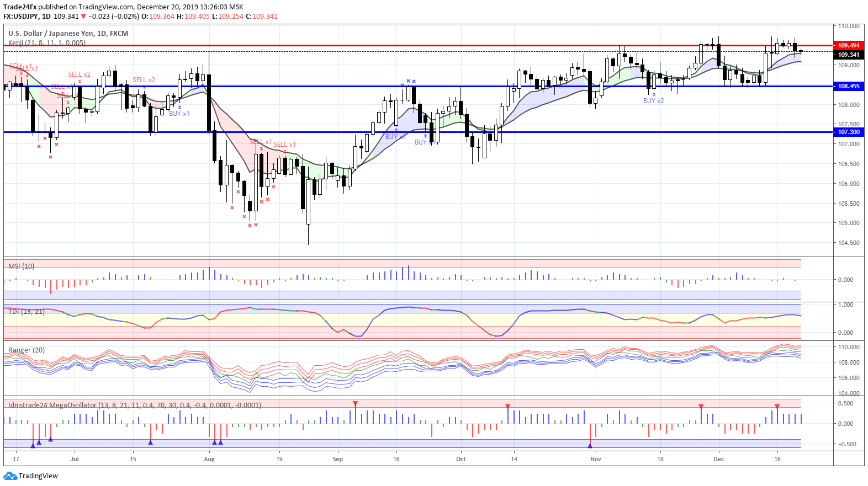Click the 18 date label on the time axis
The height and width of the screenshot is (486, 868).
660,459
